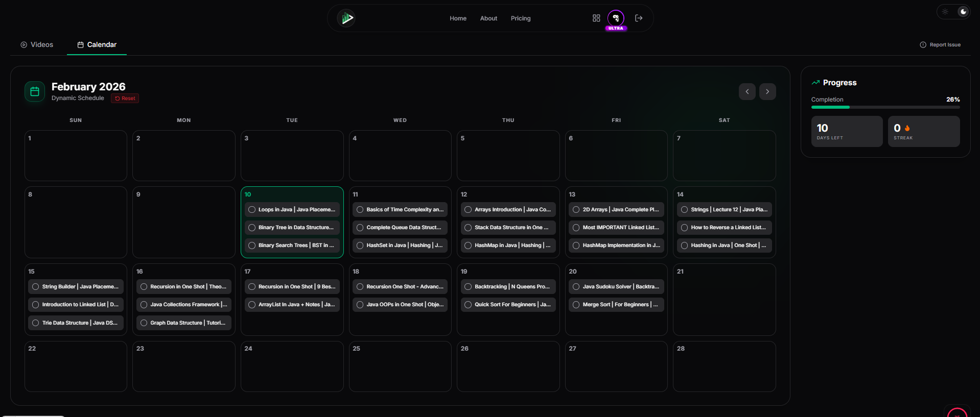Switch to light theme sun icon
The height and width of the screenshot is (417, 980).
pyautogui.click(x=945, y=12)
